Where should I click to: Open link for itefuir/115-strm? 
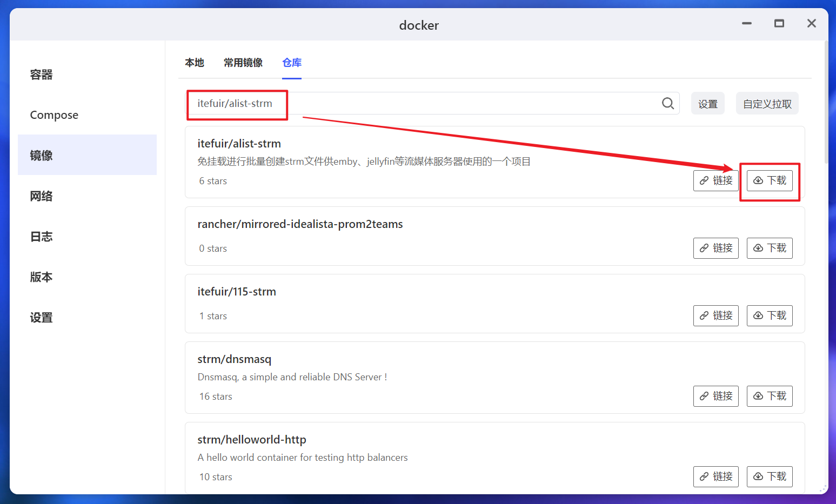(x=716, y=315)
